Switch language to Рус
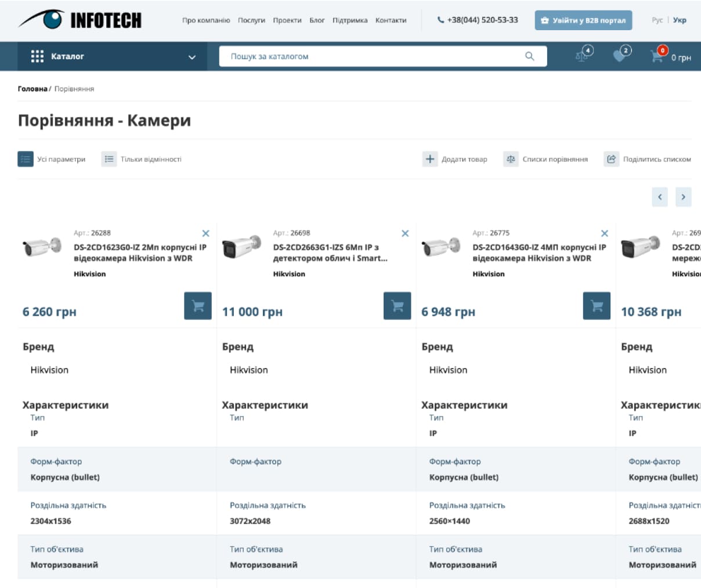 (x=657, y=20)
